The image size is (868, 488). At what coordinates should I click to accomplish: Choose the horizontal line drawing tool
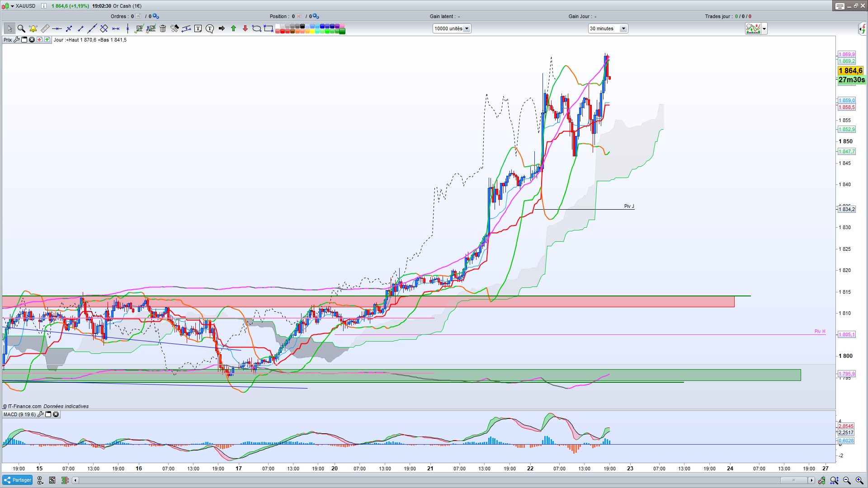57,28
